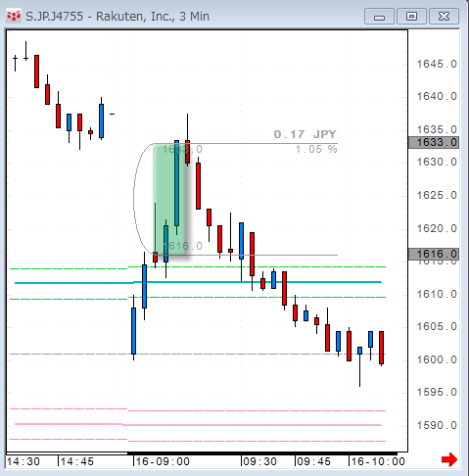Click the red scroll-right arrow
Screen dimensions: 469x476
tap(449, 459)
